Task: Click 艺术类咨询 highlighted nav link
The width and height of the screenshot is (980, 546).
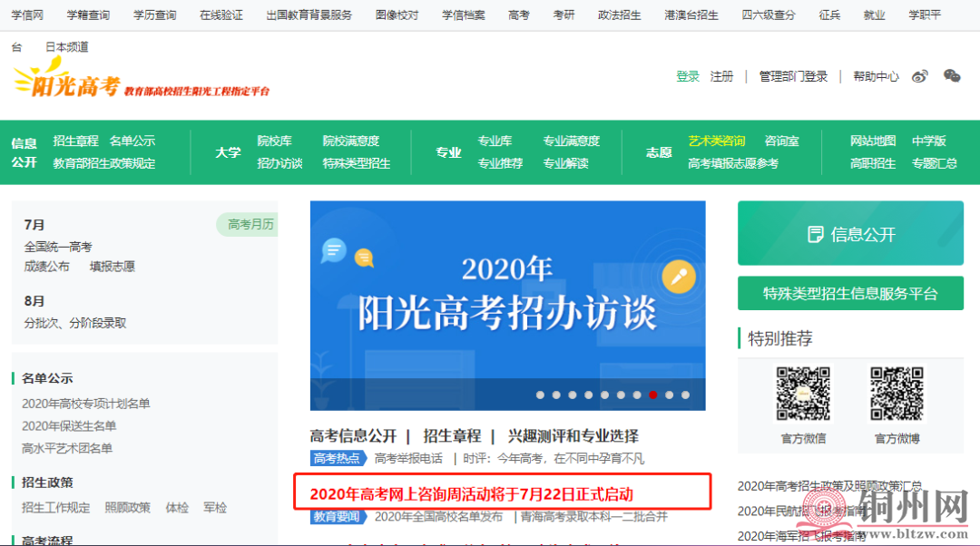Action: click(716, 141)
